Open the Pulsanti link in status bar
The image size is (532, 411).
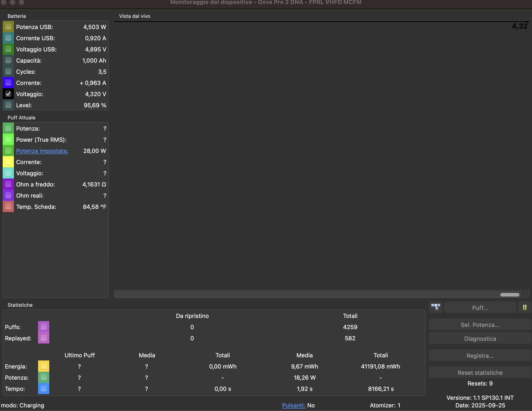point(293,405)
